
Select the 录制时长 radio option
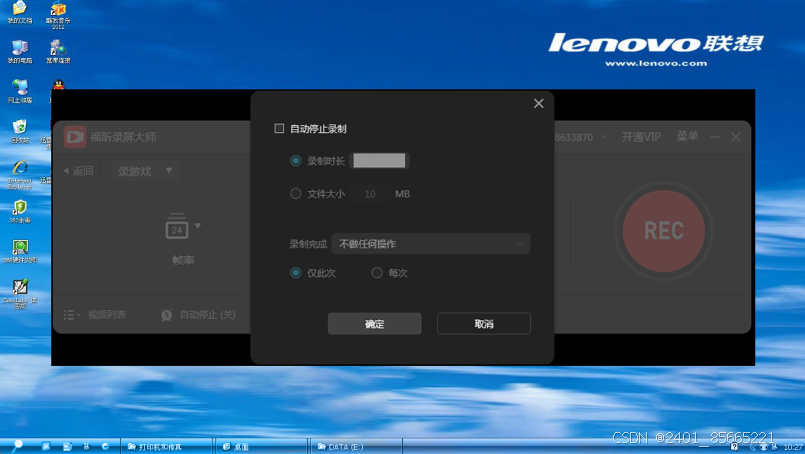[x=295, y=161]
